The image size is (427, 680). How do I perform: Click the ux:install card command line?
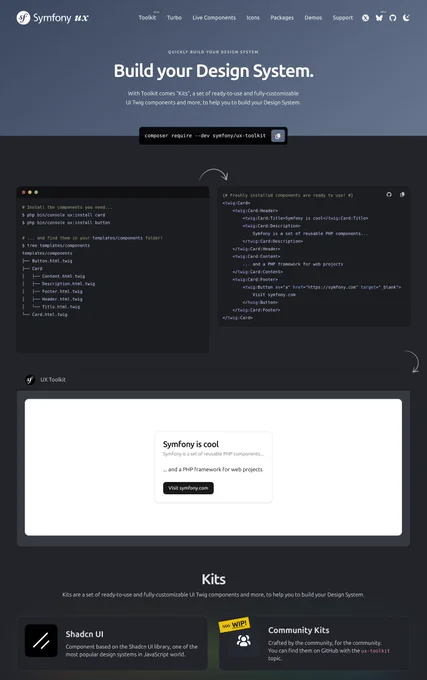tap(64, 215)
